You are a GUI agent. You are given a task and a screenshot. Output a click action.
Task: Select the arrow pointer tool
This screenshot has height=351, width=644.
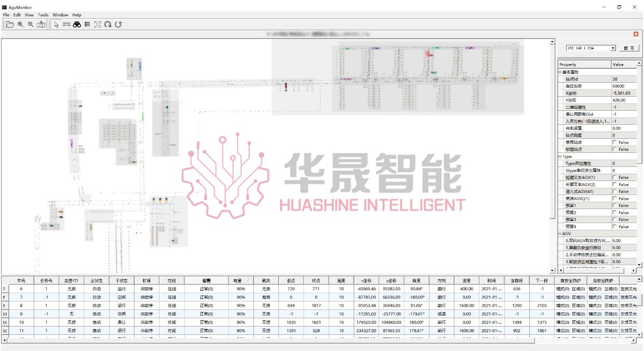point(56,24)
